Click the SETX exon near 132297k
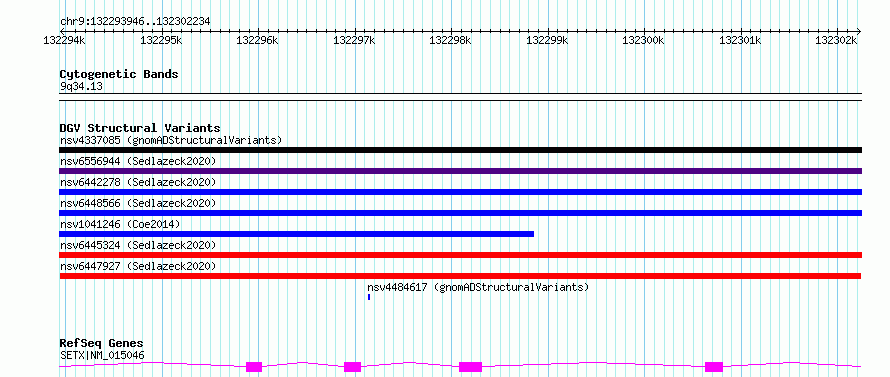890x377 pixels. pyautogui.click(x=352, y=367)
